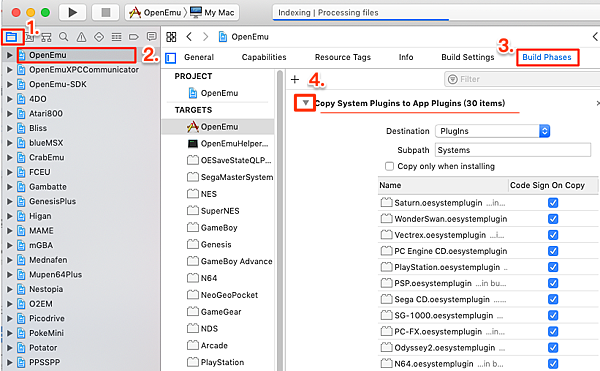Switch to the General tab
The image size is (600, 371).
tap(199, 57)
